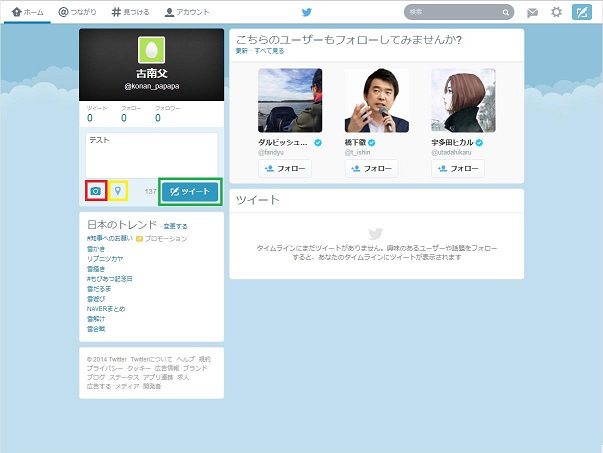Click the 変更する link beside 日本のトレンド
603x453 pixels.
tap(175, 226)
